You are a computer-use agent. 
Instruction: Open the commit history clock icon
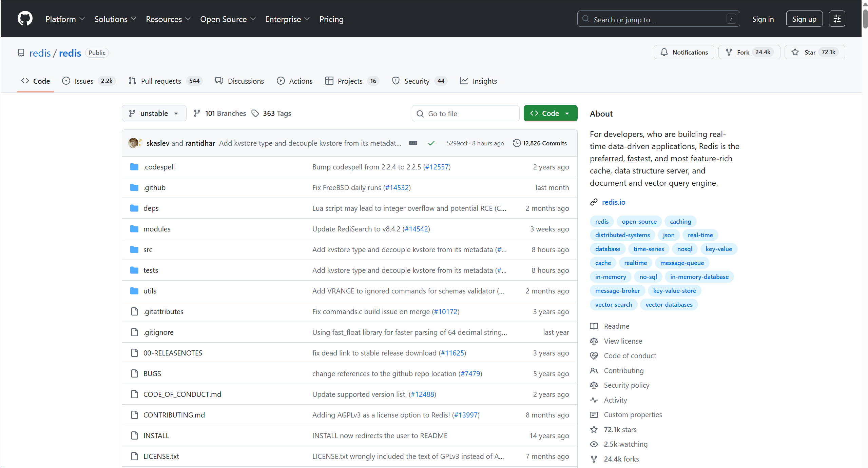pos(516,143)
